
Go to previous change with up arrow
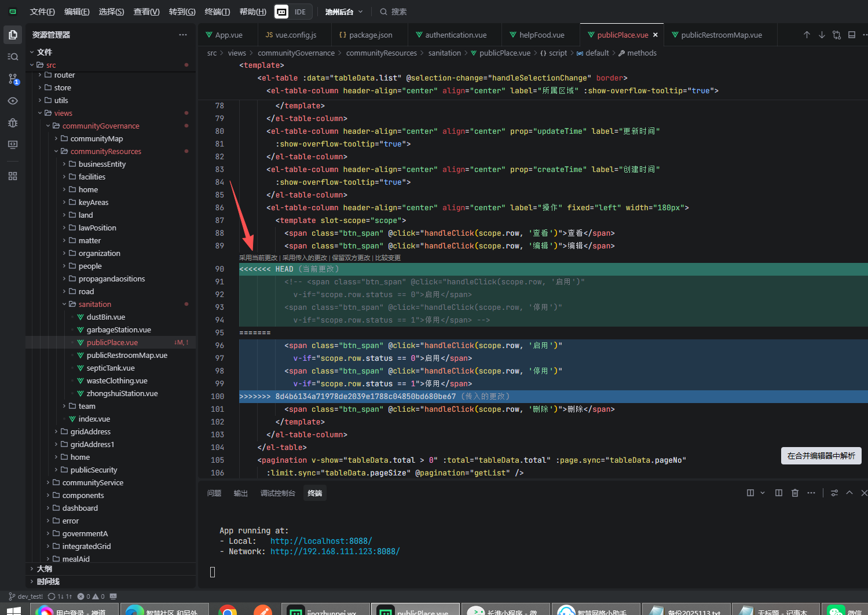click(807, 35)
